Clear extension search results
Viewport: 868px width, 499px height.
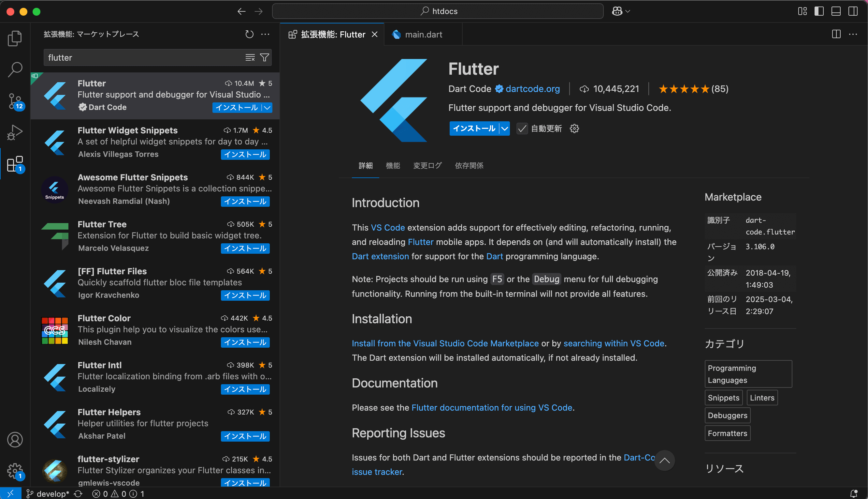pyautogui.click(x=250, y=58)
